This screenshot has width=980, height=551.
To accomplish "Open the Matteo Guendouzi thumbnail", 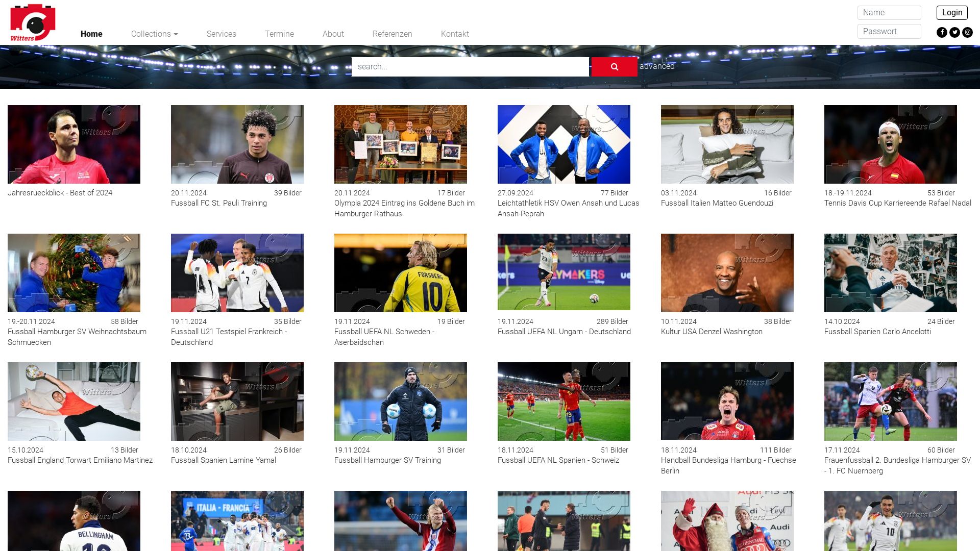I will 727,144.
